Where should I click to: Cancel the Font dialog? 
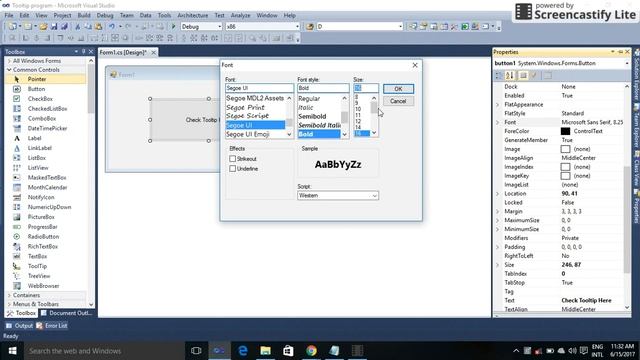(x=398, y=101)
